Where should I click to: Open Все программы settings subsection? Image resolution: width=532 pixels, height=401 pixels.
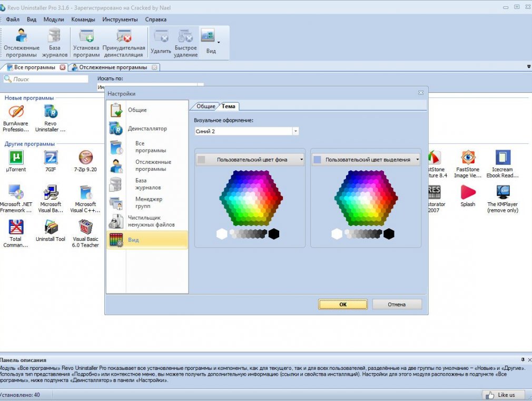coord(147,147)
